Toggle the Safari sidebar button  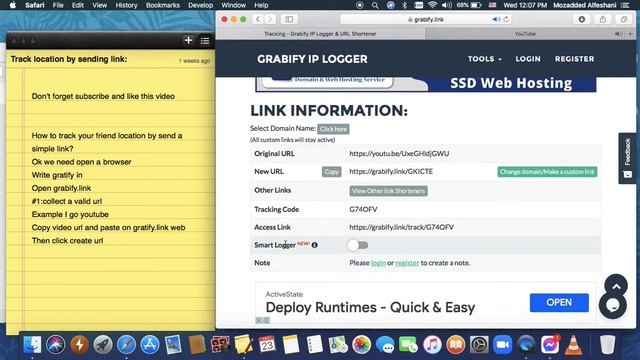[x=289, y=19]
